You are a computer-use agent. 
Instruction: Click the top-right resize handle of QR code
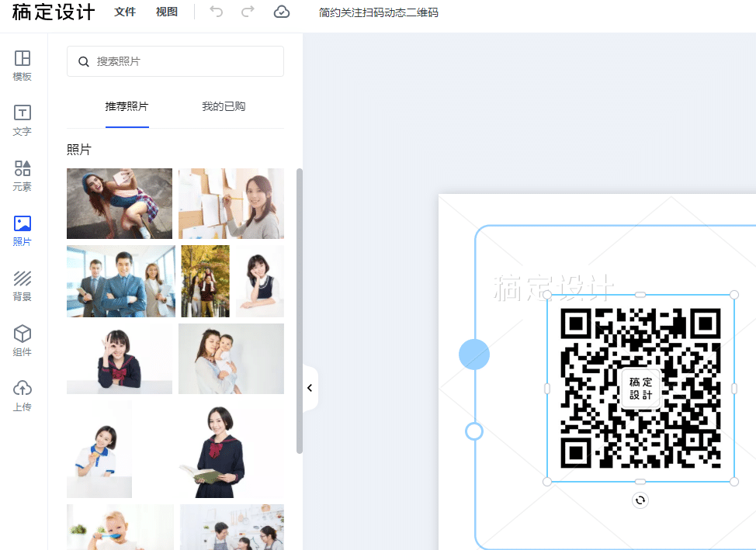click(733, 295)
